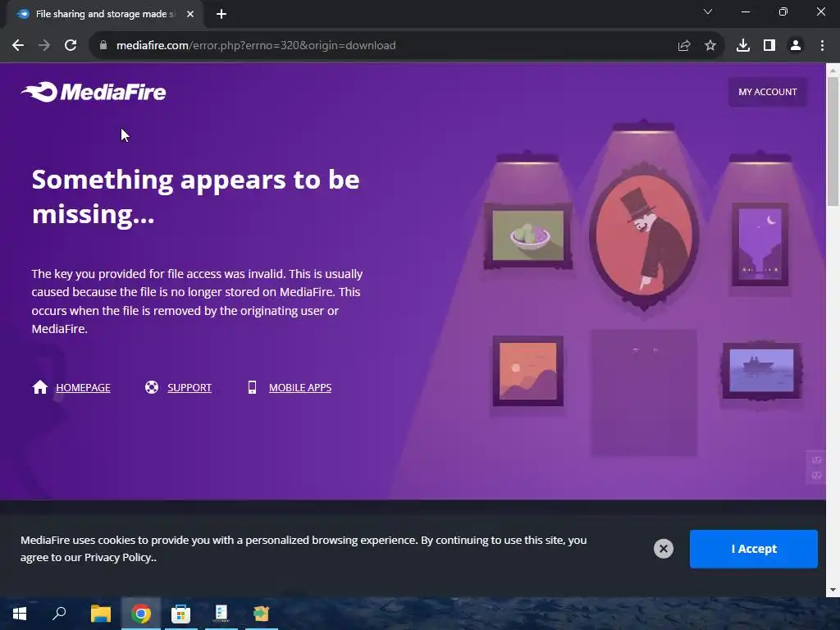Open Windows taskbar search

(x=59, y=614)
